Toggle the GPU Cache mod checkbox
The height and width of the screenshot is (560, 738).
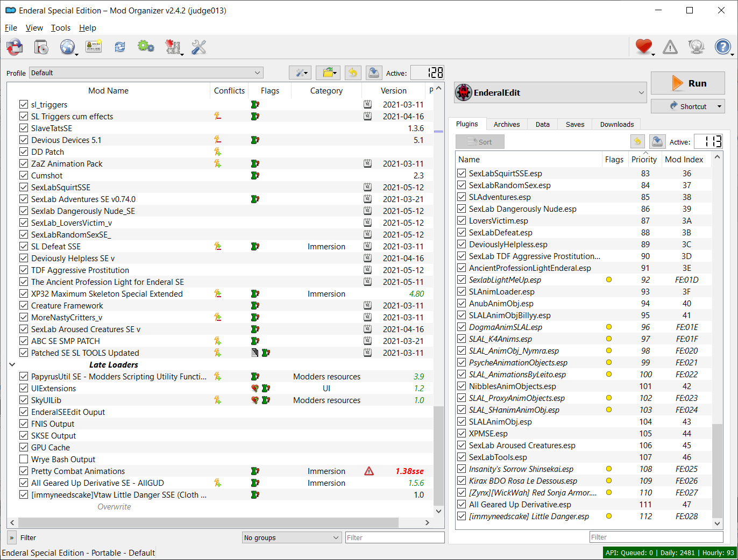(x=24, y=448)
